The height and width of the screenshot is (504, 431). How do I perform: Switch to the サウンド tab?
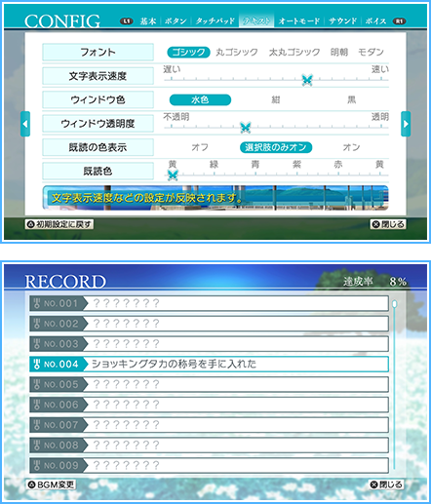coord(342,21)
